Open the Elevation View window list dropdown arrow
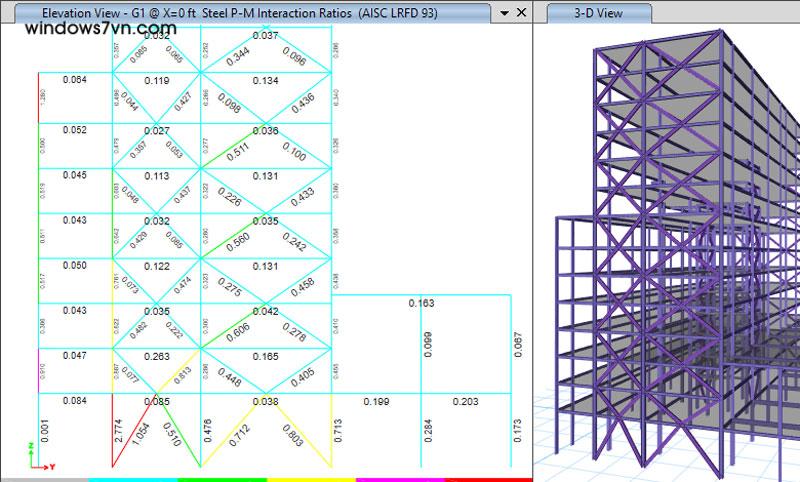The height and width of the screenshot is (482, 800). tap(505, 14)
